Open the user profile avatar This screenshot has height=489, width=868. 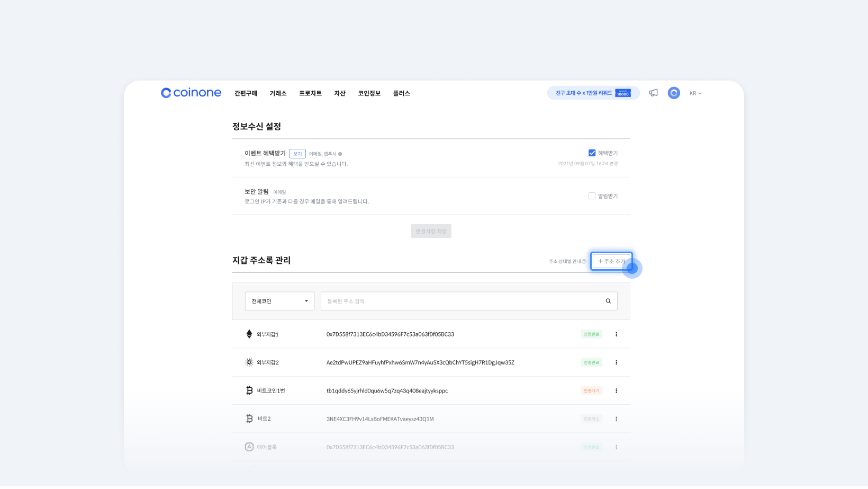pyautogui.click(x=674, y=93)
